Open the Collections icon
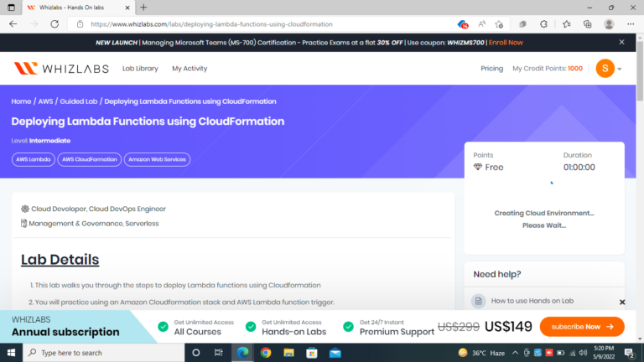 (x=588, y=24)
